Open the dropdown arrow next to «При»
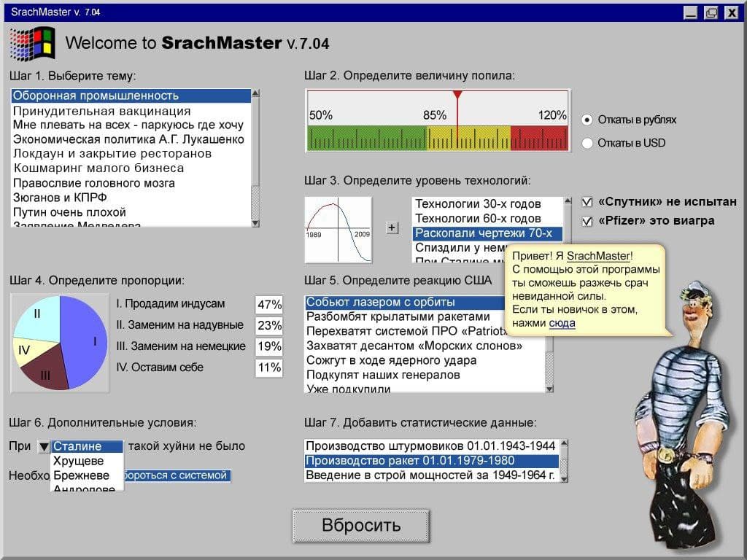The width and height of the screenshot is (747, 560). [43, 447]
